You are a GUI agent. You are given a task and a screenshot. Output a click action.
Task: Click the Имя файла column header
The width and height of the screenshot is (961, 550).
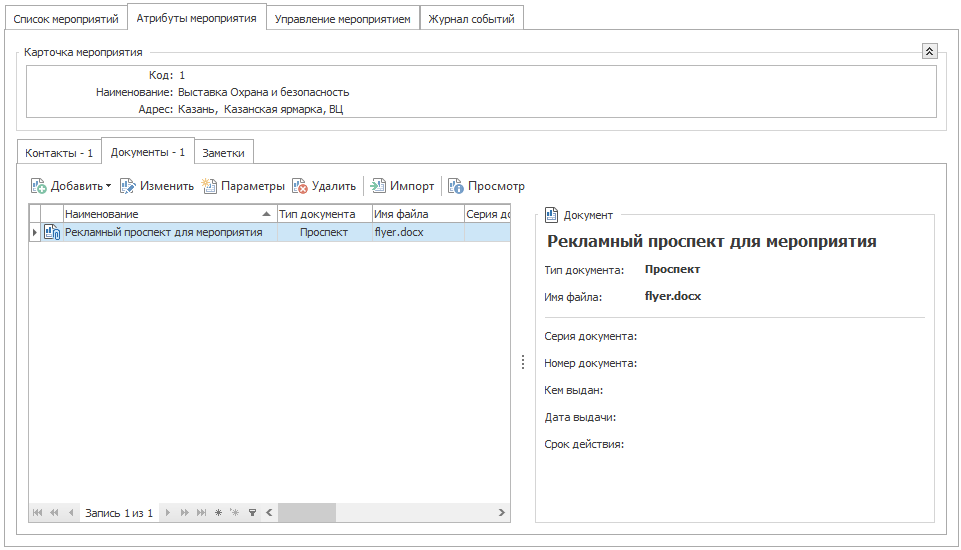pyautogui.click(x=417, y=214)
